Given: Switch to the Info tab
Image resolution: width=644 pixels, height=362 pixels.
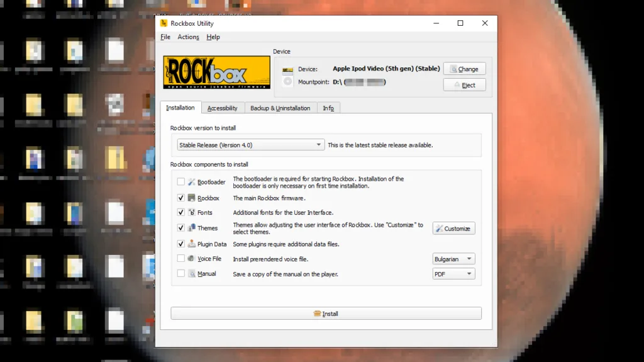Looking at the screenshot, I should coord(328,108).
